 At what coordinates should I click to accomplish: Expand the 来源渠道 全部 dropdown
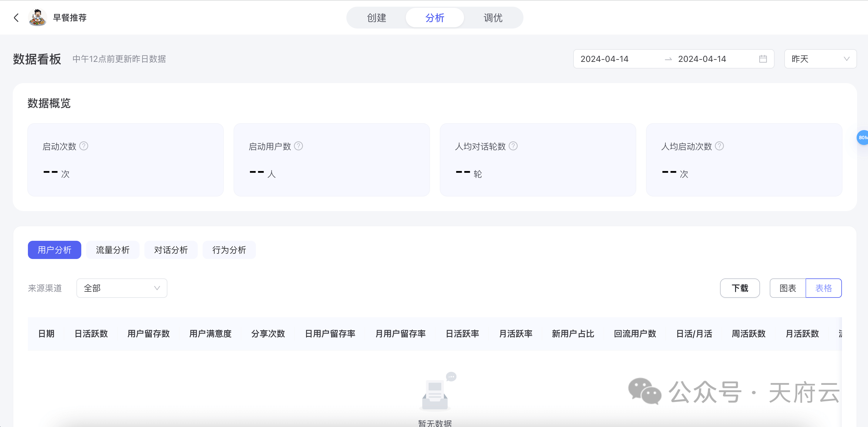point(122,288)
